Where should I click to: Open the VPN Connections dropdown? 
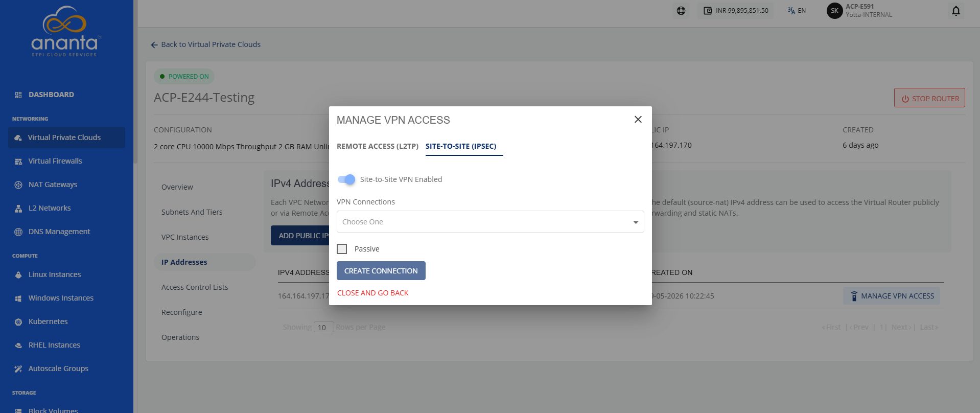[x=491, y=222]
